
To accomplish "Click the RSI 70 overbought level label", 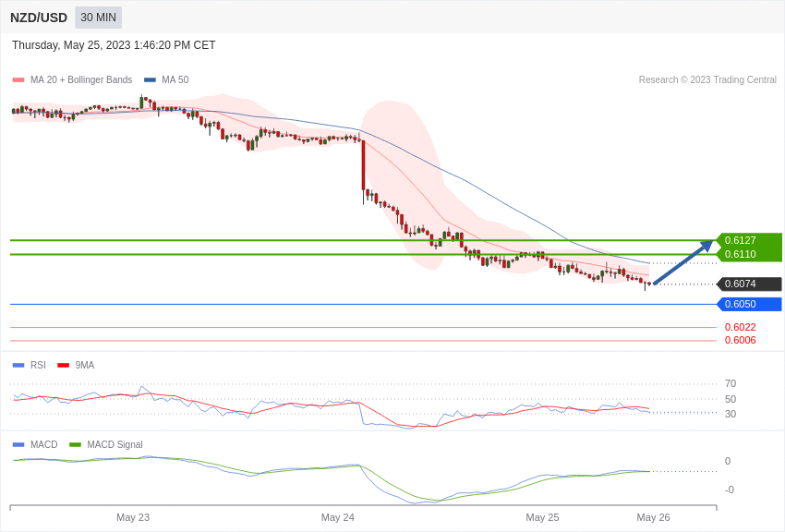I will 731,383.
